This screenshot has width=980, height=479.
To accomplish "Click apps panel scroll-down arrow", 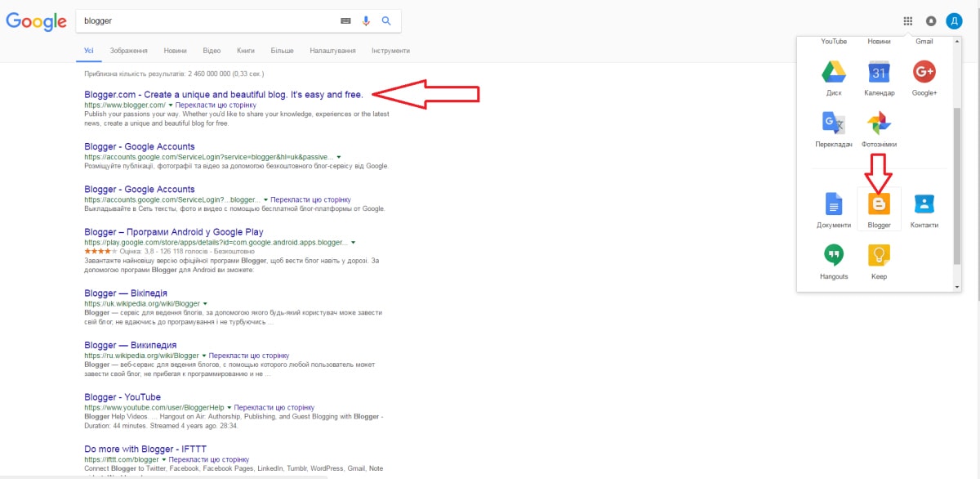I will pyautogui.click(x=957, y=287).
